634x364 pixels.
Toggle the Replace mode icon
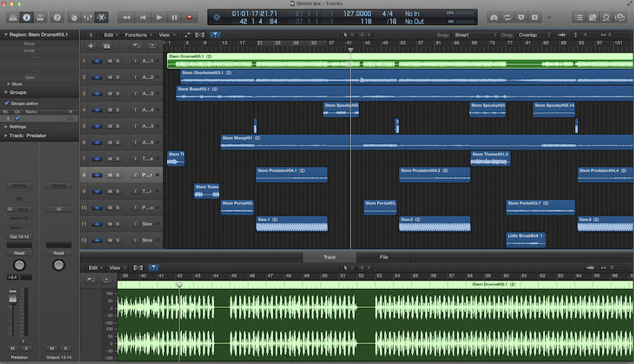tap(521, 17)
